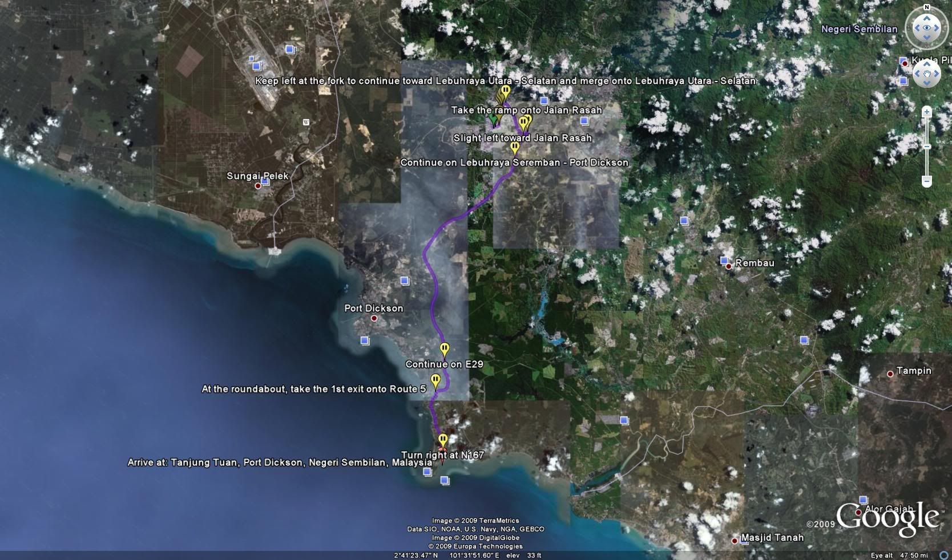Click the roundabout Route 5 direction pin

click(x=435, y=380)
